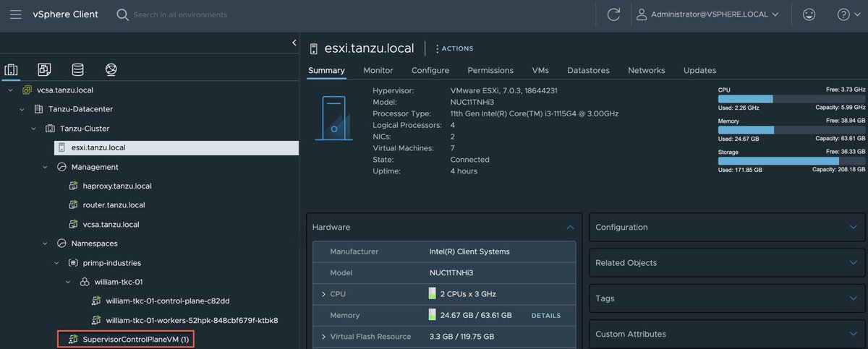Open the Permissions tab
868x349 pixels.
pos(490,70)
